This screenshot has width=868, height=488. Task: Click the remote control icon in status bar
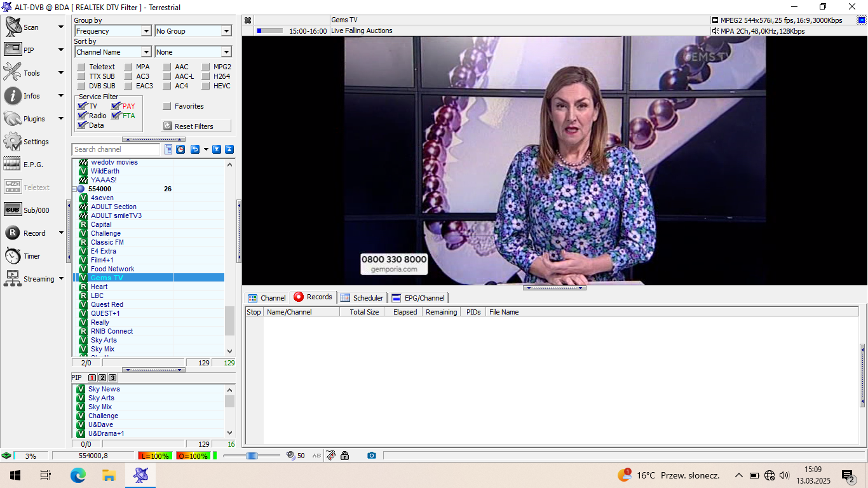click(331, 456)
